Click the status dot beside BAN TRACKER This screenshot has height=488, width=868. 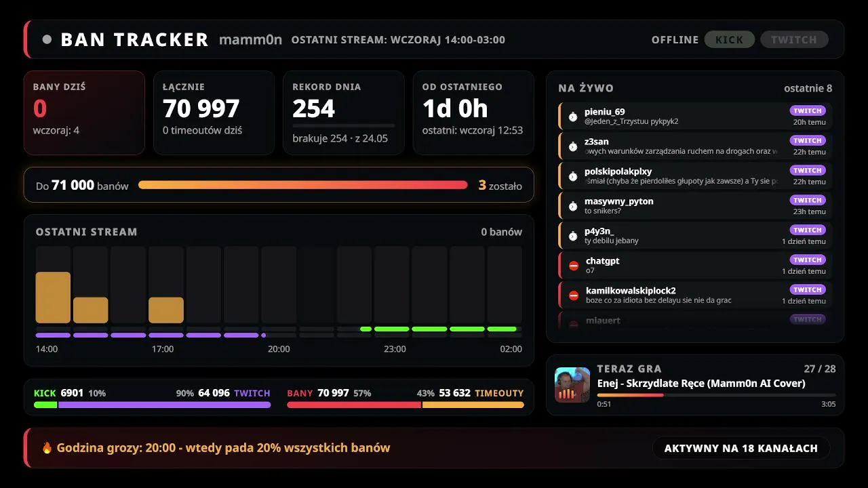click(x=47, y=39)
